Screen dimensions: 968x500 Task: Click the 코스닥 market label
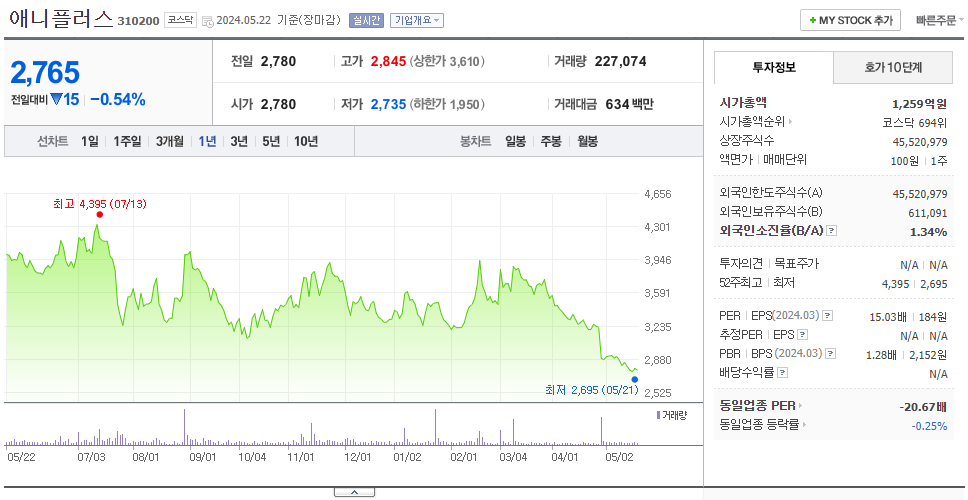(180, 20)
